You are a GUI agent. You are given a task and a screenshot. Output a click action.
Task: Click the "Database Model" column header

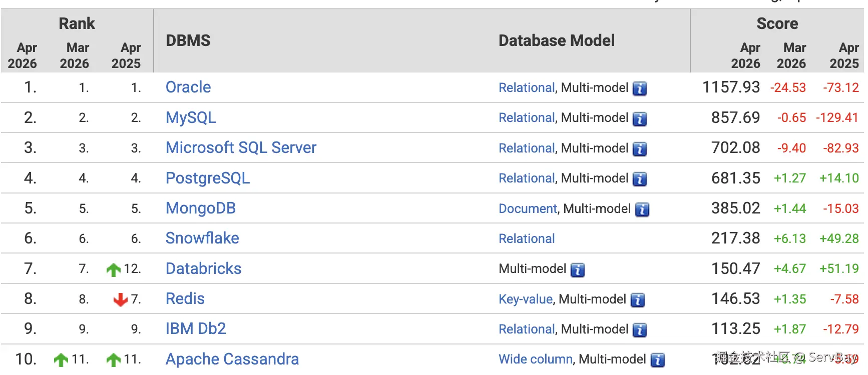coord(557,40)
